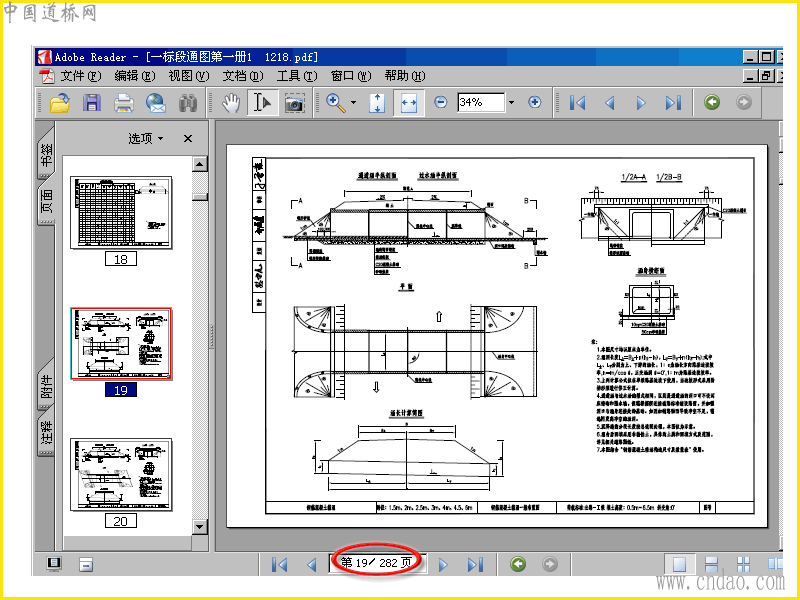
Task: Click the 18 page number label
Action: point(121,259)
